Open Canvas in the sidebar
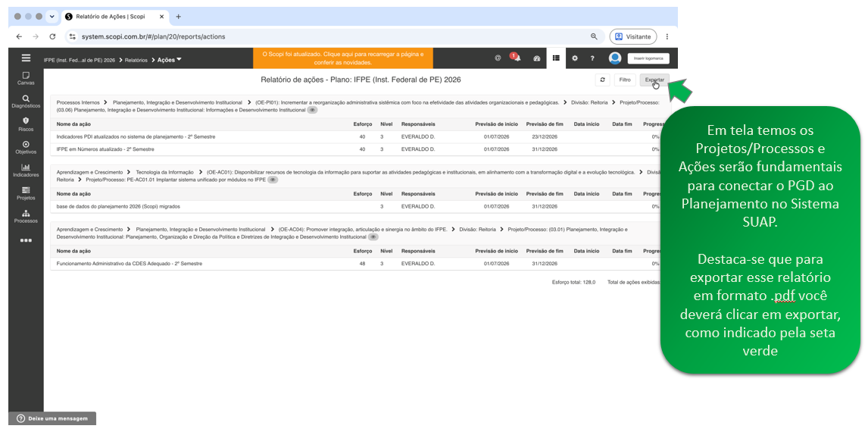 pyautogui.click(x=26, y=78)
